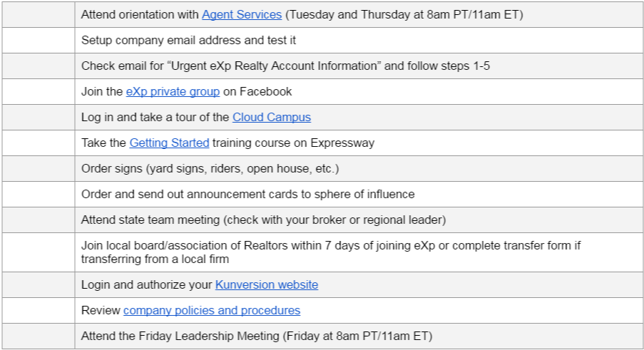
Task: Check cell beside Review company policies row
Action: pyautogui.click(x=38, y=310)
